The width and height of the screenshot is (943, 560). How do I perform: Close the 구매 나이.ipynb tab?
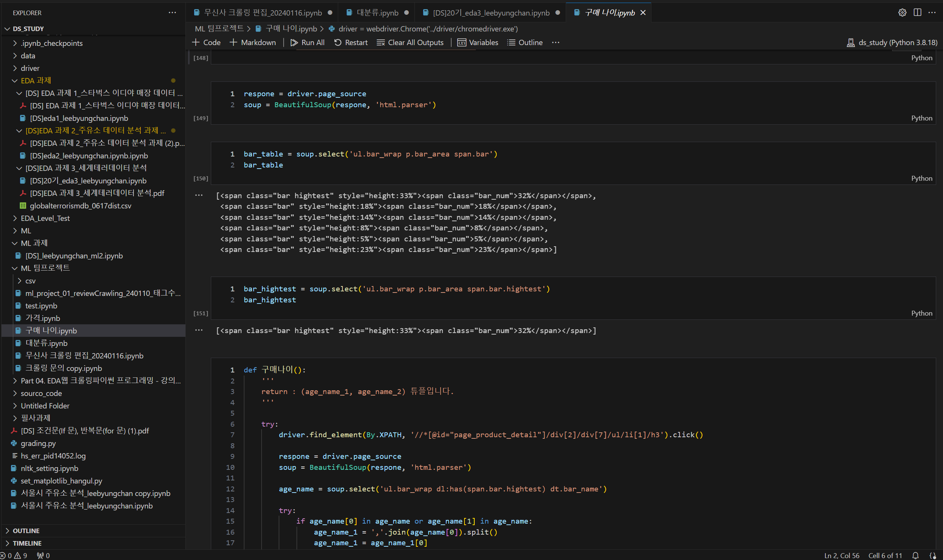[643, 13]
